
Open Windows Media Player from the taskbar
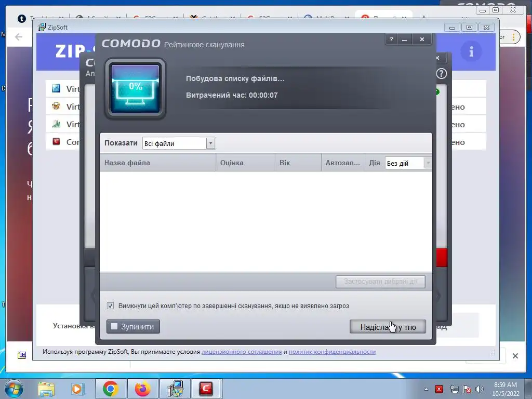[x=77, y=389]
